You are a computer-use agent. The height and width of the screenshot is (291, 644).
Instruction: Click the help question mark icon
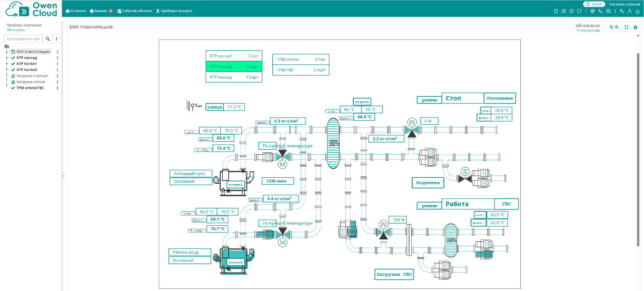click(571, 11)
